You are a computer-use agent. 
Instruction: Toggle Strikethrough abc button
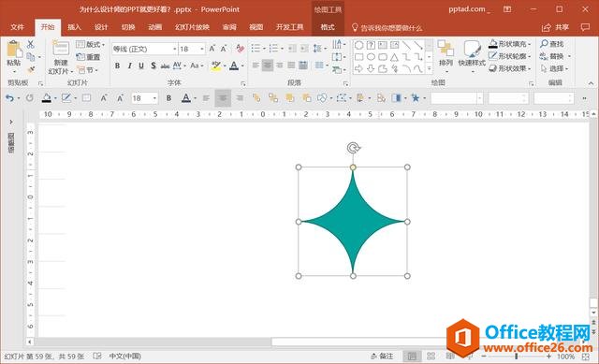point(165,66)
